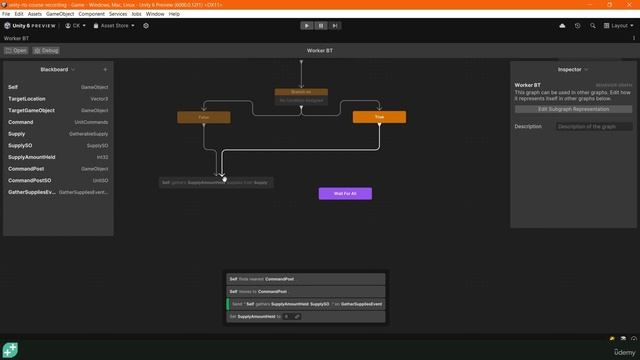Open the Services menu

pos(118,14)
